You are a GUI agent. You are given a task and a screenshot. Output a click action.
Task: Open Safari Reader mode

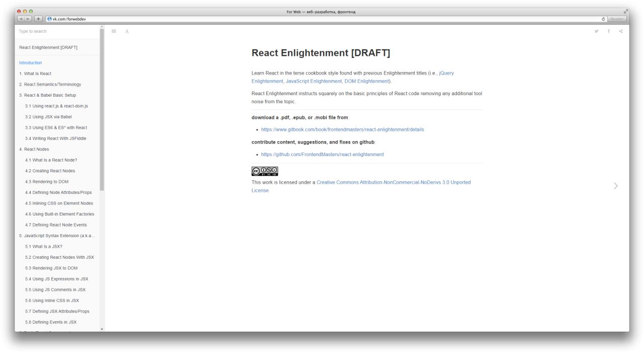pos(617,19)
